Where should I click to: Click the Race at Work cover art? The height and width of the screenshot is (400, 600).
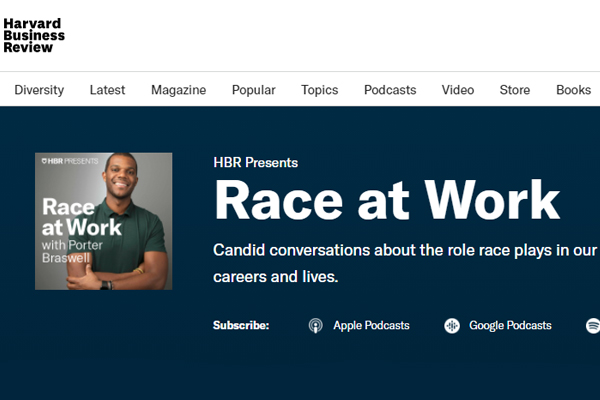point(103,221)
